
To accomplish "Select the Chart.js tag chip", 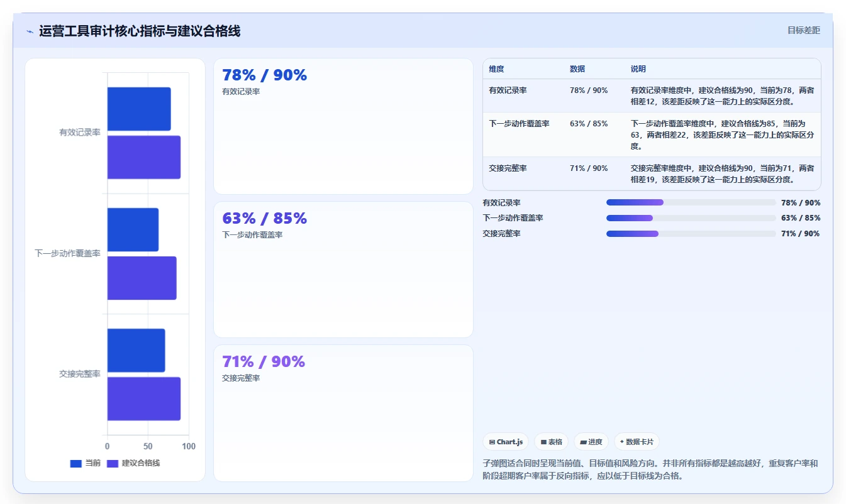I will [x=506, y=442].
